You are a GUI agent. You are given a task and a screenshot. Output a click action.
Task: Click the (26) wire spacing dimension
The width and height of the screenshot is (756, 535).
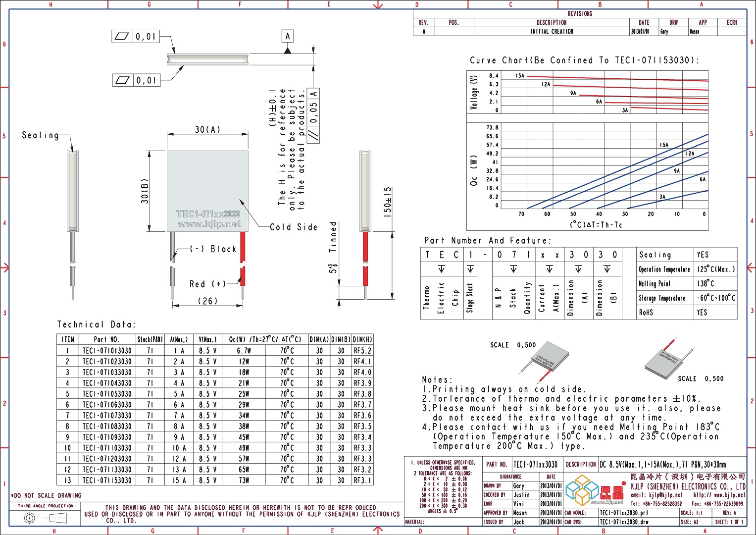[207, 301]
